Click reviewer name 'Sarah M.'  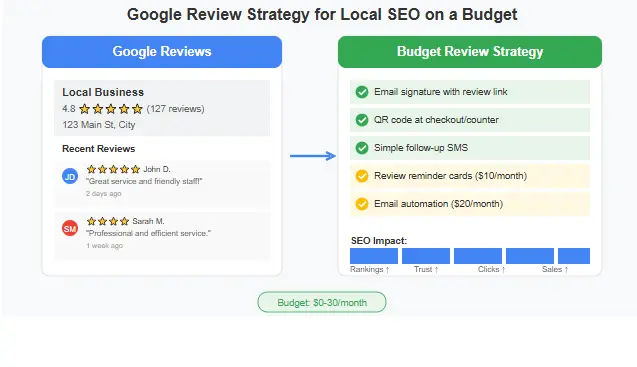click(148, 221)
